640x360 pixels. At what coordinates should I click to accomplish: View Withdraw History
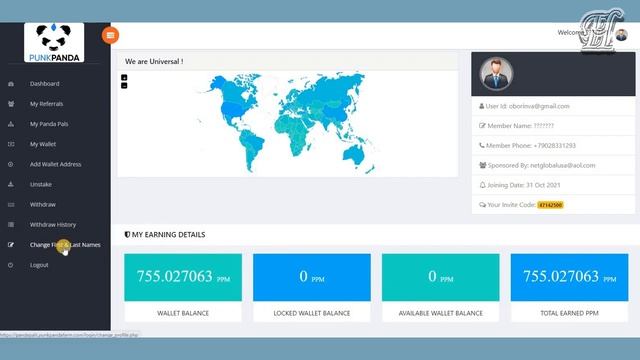[x=53, y=224]
